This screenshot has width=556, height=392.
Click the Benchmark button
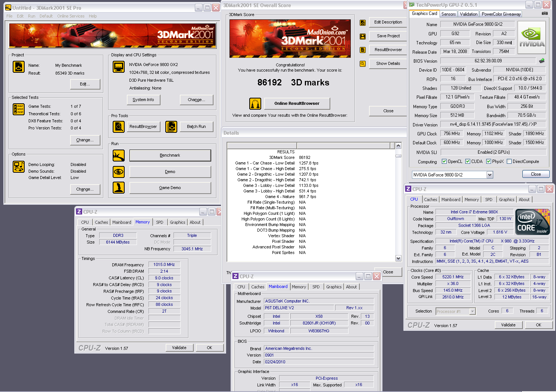170,155
